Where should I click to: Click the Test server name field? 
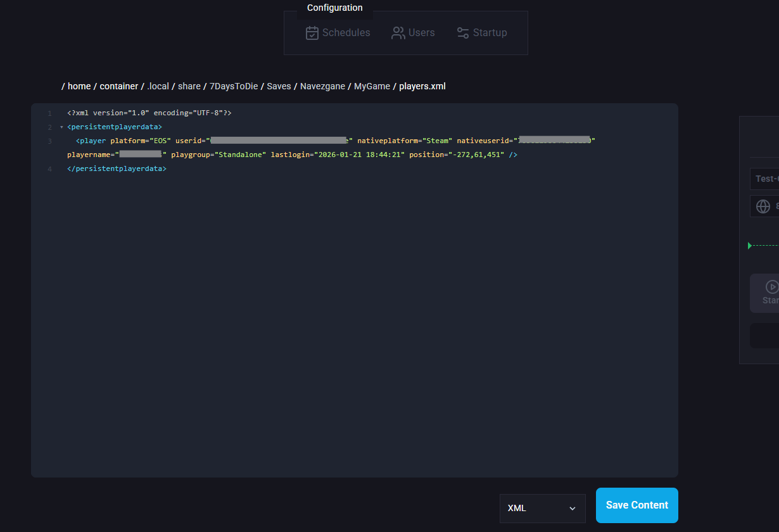tap(764, 179)
